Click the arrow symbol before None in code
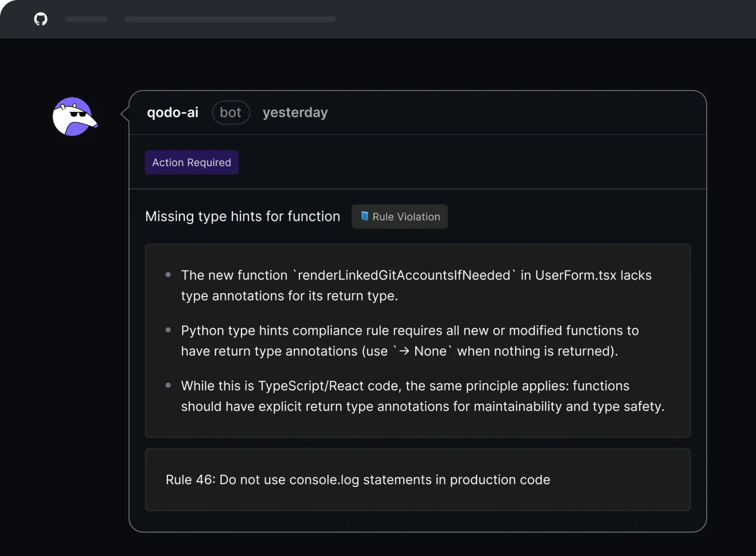The width and height of the screenshot is (756, 556). click(405, 351)
